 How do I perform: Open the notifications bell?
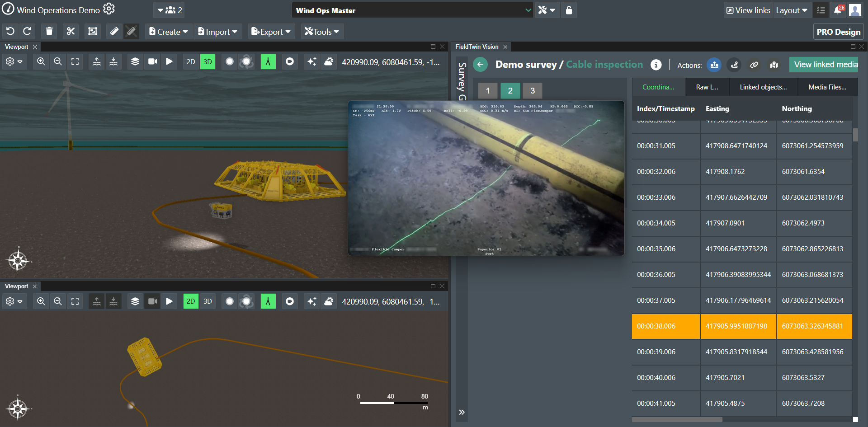(x=837, y=10)
